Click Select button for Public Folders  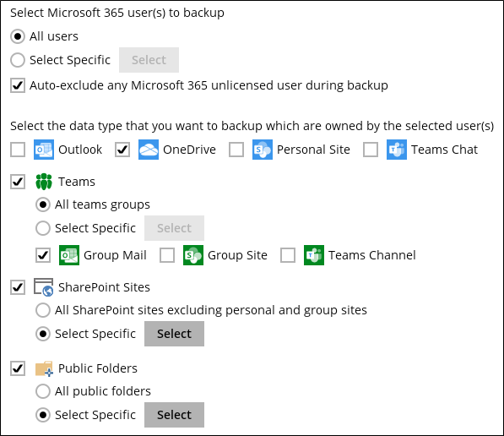coord(174,415)
